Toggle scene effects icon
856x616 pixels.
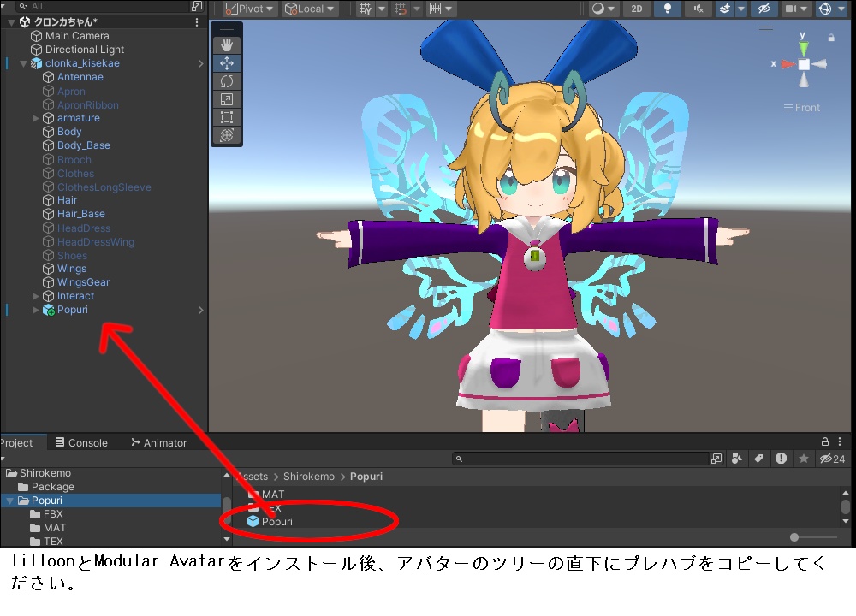tap(724, 9)
